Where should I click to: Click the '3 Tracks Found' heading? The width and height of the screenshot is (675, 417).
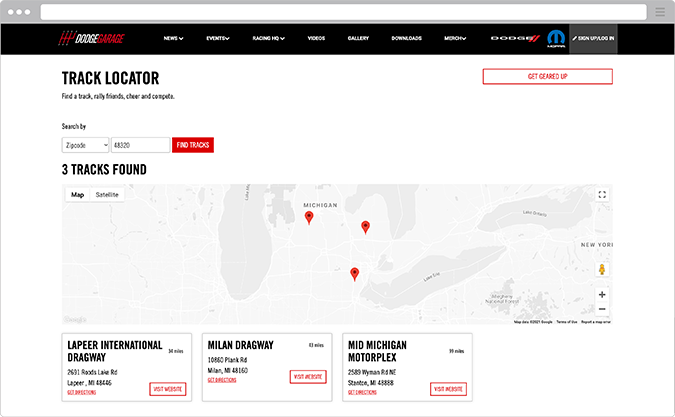click(104, 170)
